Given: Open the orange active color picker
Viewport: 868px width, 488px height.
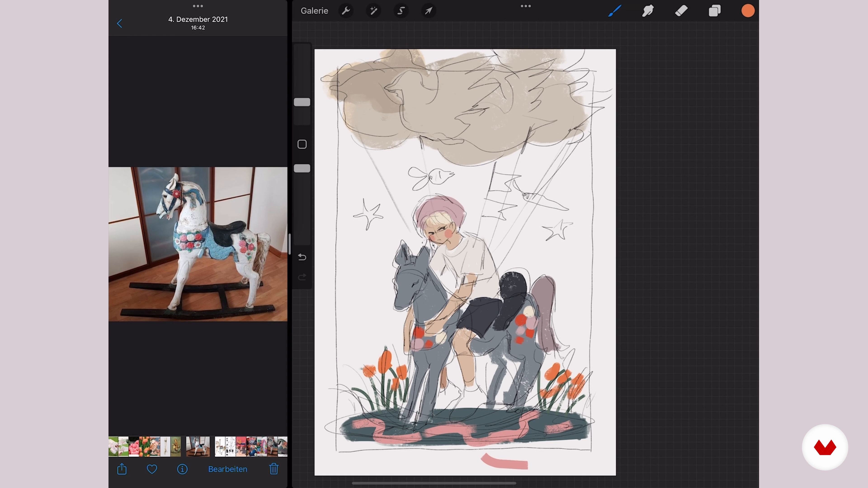Looking at the screenshot, I should 748,11.
